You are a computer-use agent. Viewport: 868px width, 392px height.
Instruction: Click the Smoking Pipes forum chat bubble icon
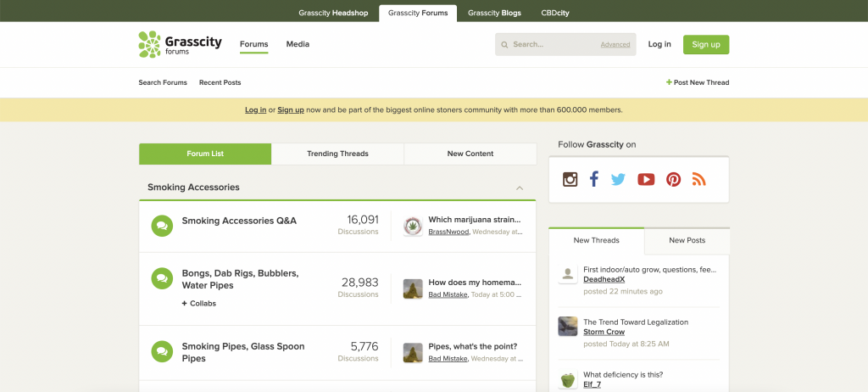[x=162, y=351]
